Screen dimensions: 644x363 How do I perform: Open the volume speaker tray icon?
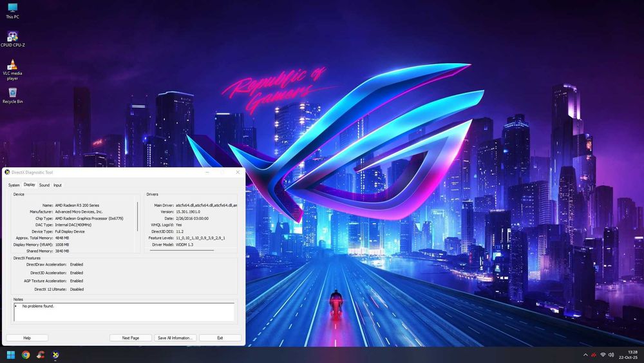pos(611,355)
